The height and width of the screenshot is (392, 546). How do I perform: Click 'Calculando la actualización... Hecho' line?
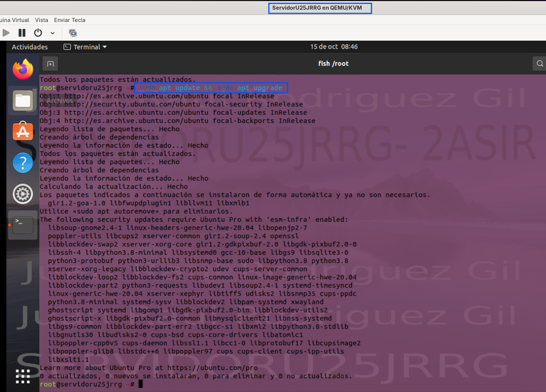pyautogui.click(x=114, y=187)
